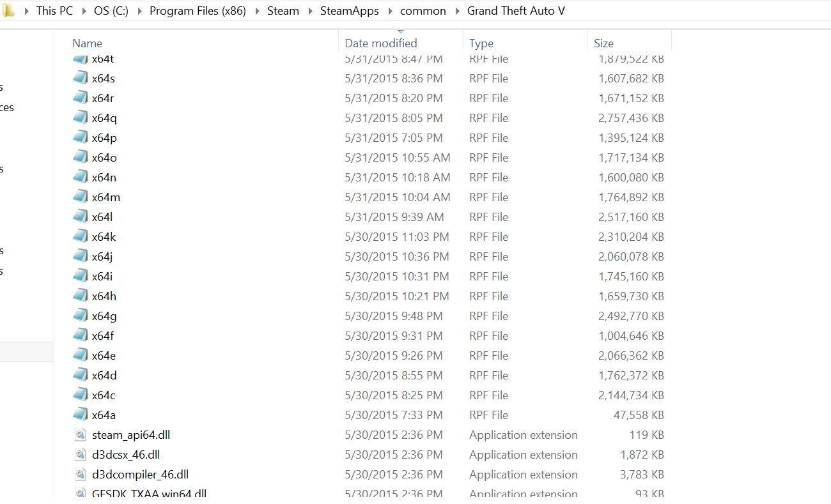Select the x64l file icon

[80, 217]
